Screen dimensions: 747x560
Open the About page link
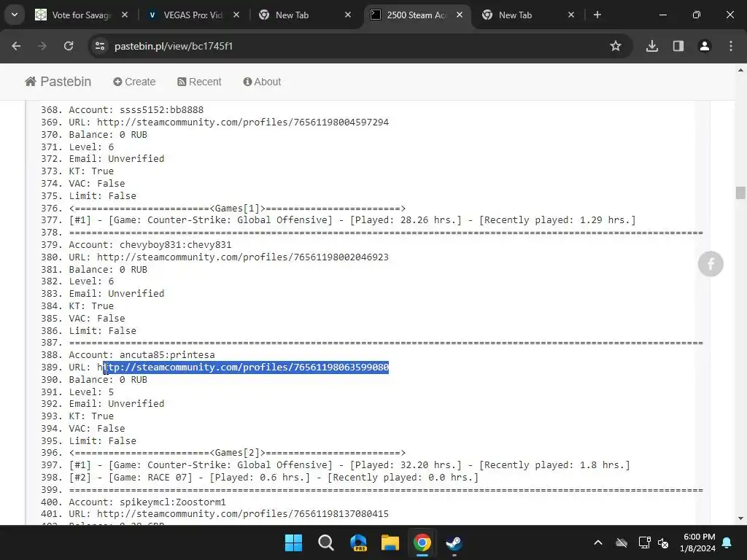(262, 82)
